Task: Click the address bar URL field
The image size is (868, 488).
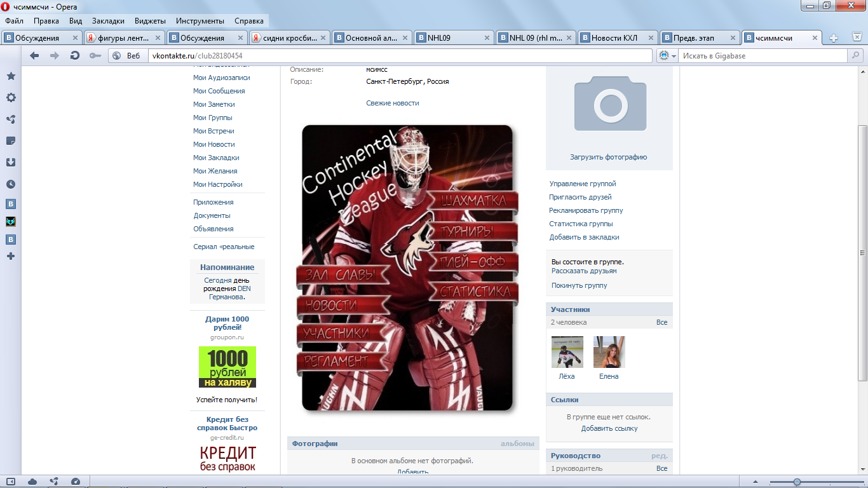Action: click(401, 56)
